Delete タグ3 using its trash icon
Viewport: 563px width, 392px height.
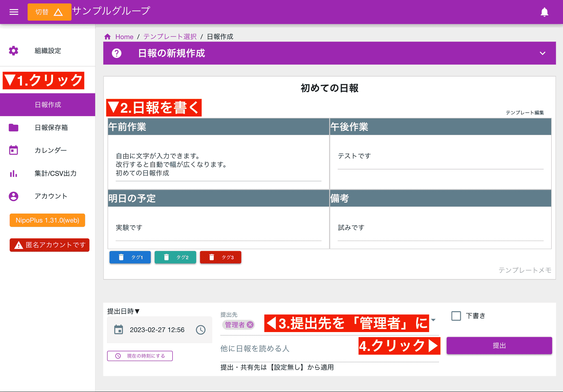click(212, 257)
